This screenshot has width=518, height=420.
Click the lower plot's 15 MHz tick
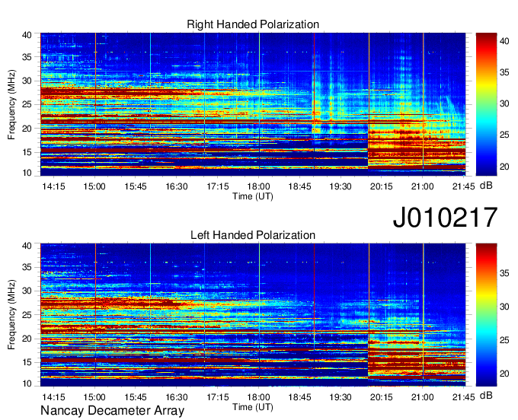coord(27,363)
